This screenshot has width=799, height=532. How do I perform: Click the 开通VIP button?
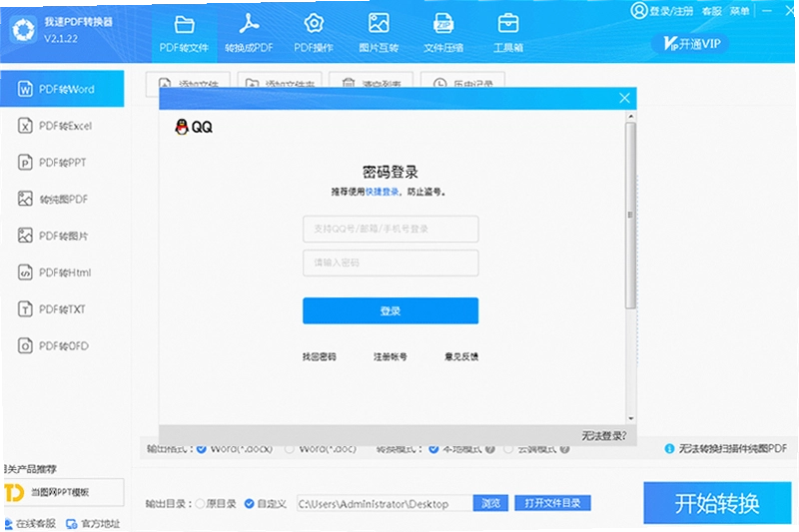[x=690, y=44]
